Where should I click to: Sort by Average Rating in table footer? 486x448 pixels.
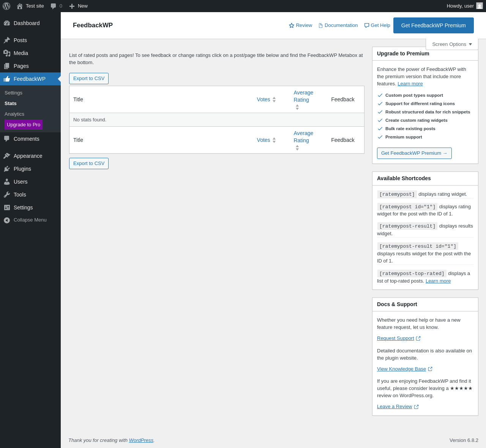coord(303,140)
